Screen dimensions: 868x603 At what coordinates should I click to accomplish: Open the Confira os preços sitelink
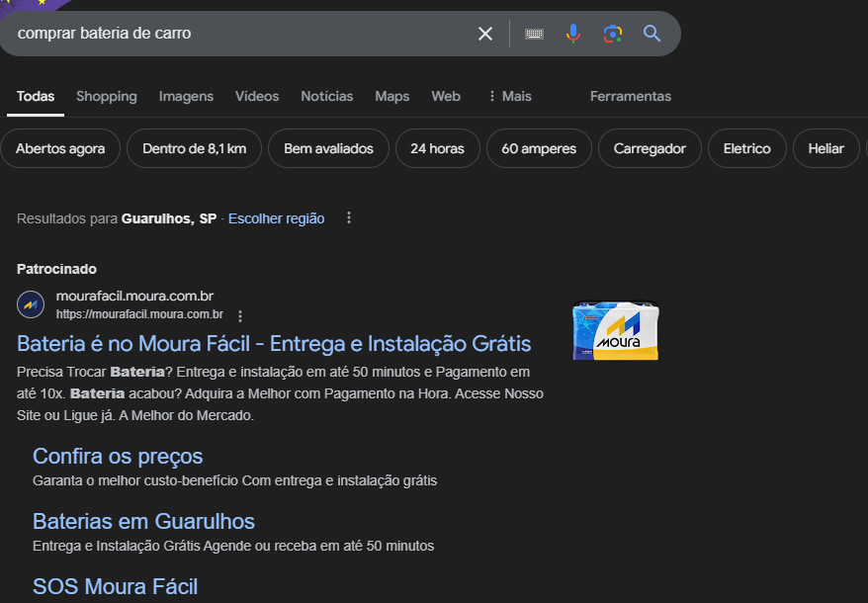[118, 456]
